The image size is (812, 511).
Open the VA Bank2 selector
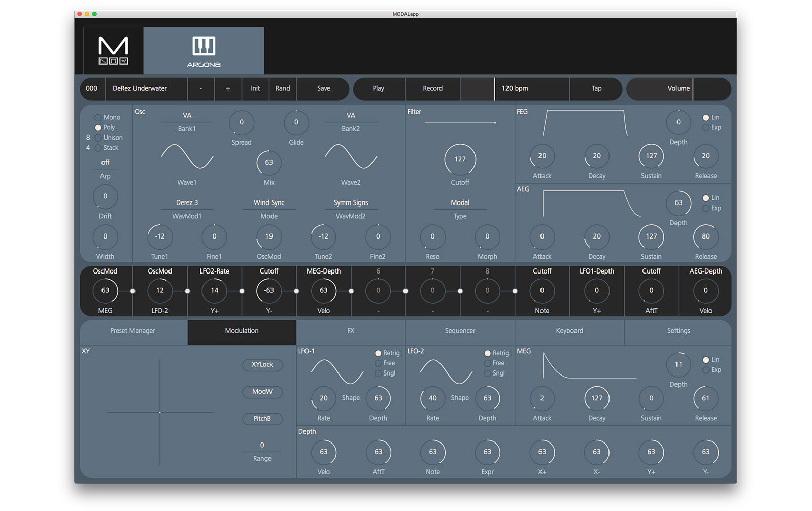(x=351, y=116)
